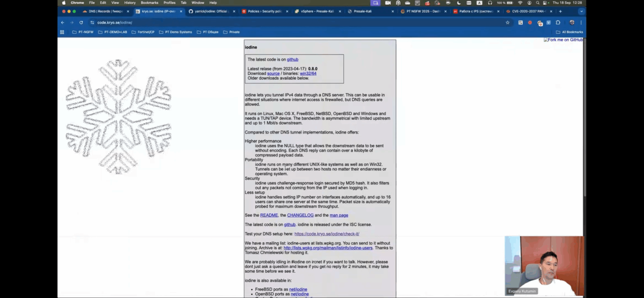Open a new browser tab

pos(560,11)
